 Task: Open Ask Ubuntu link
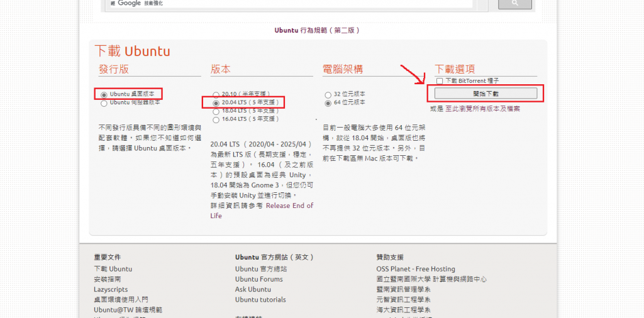point(253,290)
